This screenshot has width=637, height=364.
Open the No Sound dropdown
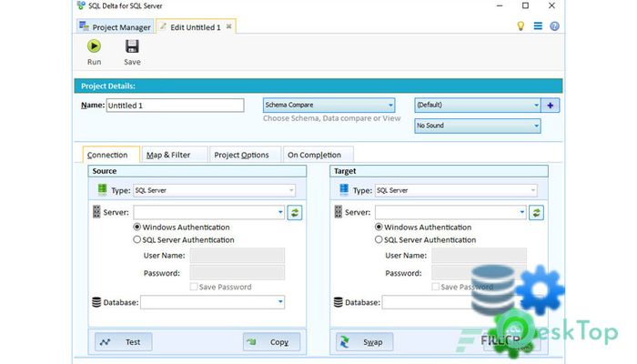478,126
